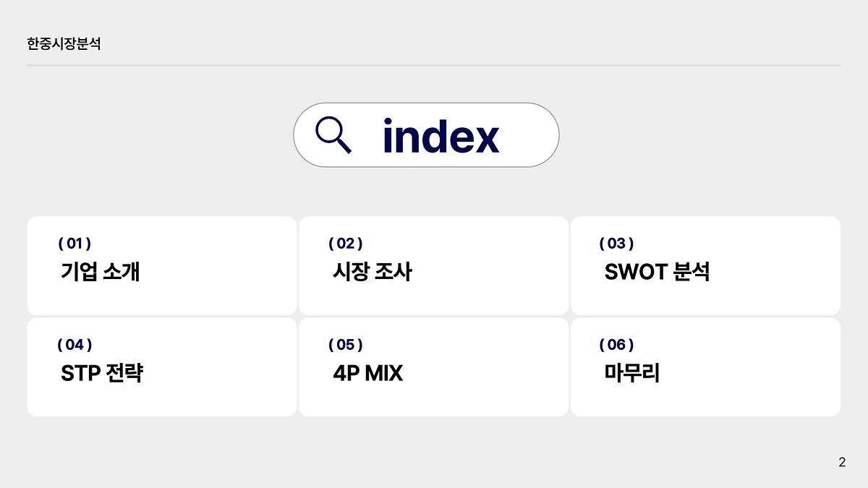
Task: Click the ( 04 ) number label
Action: [x=75, y=345]
